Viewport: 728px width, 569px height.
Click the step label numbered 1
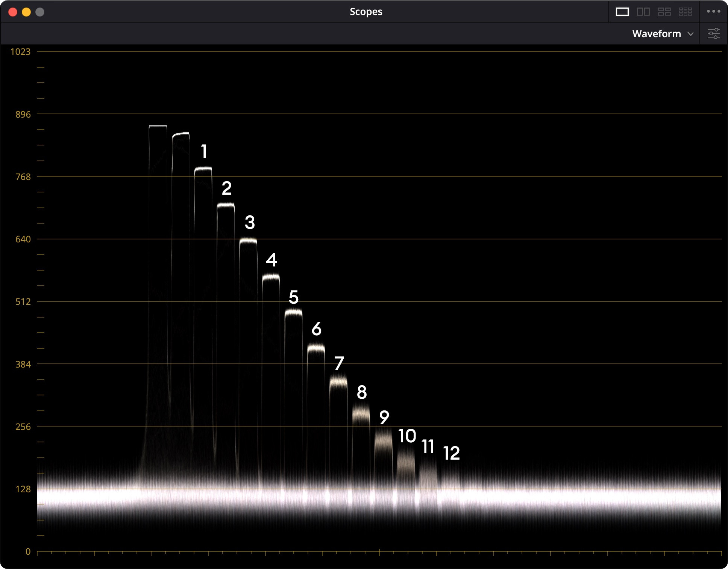click(x=204, y=151)
